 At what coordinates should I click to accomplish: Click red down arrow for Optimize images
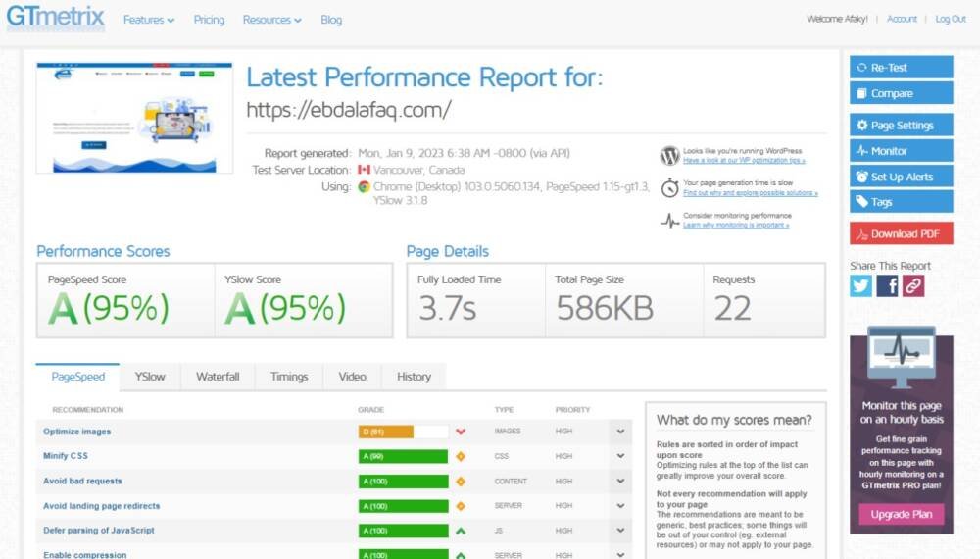coord(461,432)
